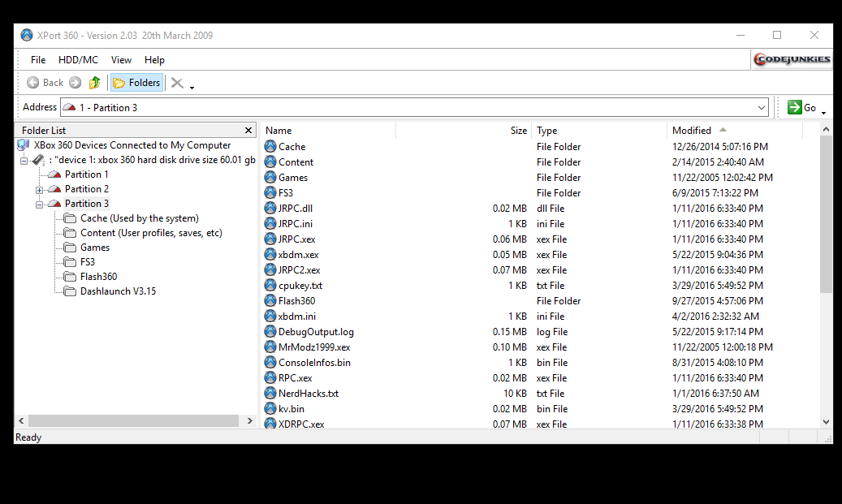Select the XDRPC.xex file name
The width and height of the screenshot is (842, 504).
301,424
